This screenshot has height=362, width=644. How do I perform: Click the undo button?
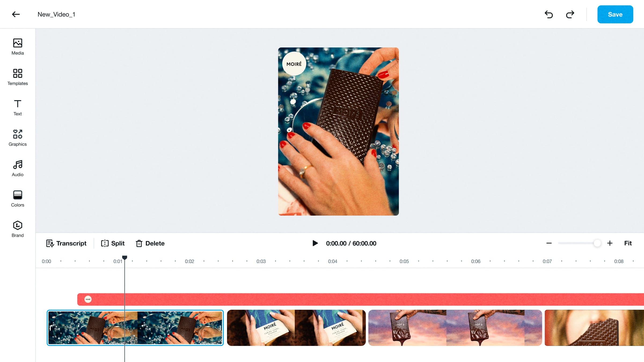coord(549,14)
